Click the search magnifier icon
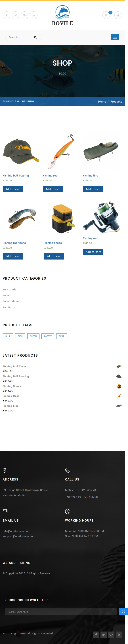Screen dimensions: 128x644 click(x=35, y=37)
